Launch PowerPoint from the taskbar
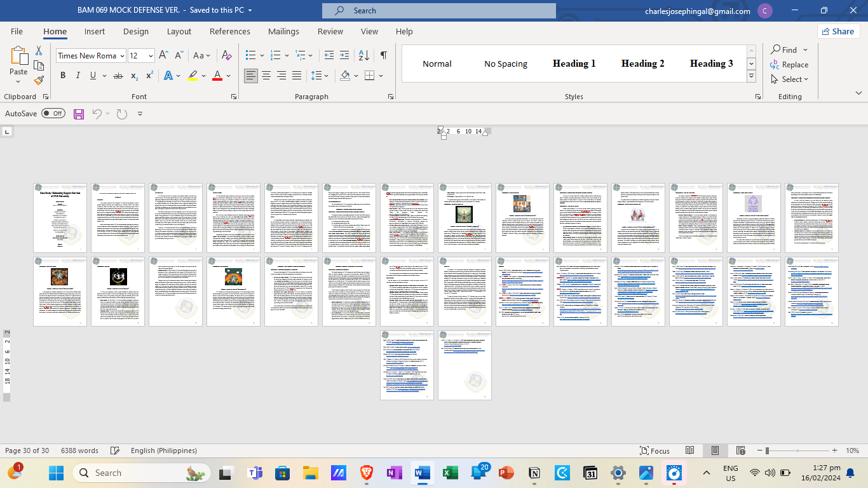The image size is (868, 488). tap(506, 473)
